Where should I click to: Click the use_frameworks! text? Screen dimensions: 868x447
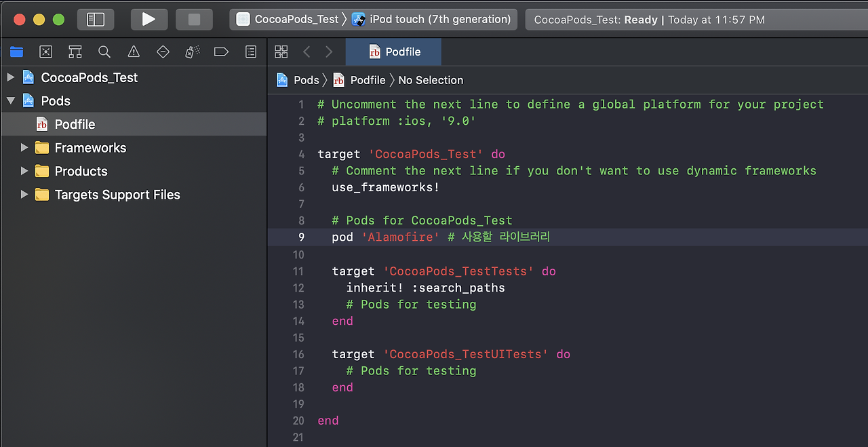pos(386,187)
